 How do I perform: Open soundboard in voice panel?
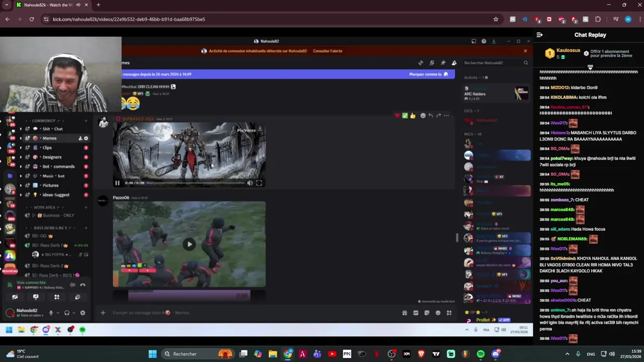77,297
